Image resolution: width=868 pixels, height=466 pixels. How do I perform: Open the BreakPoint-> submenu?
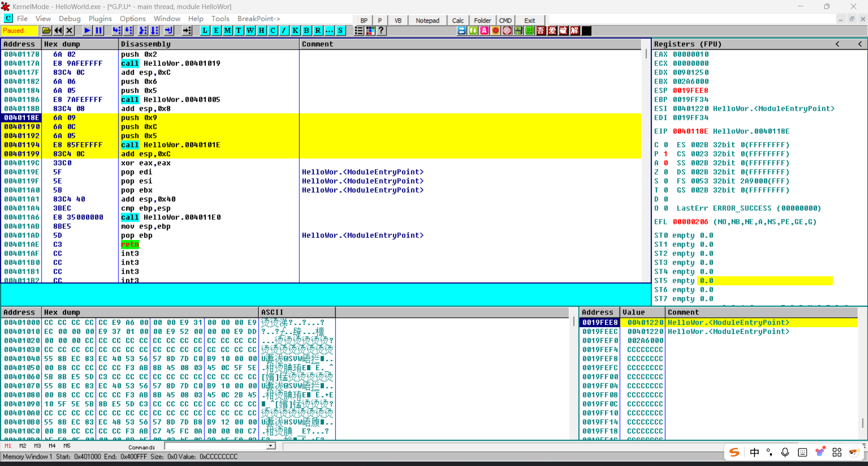[259, 19]
